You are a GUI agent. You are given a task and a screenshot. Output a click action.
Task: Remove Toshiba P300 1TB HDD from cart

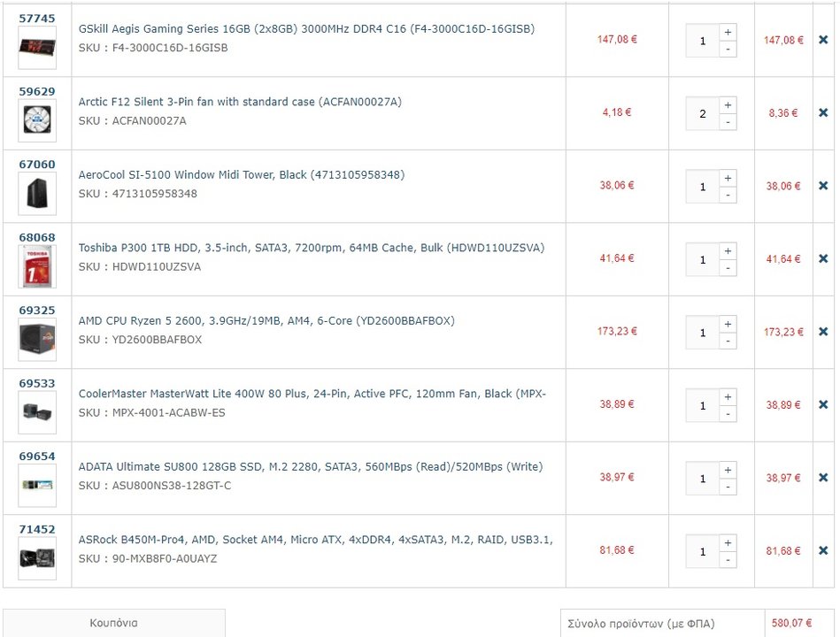pos(823,258)
